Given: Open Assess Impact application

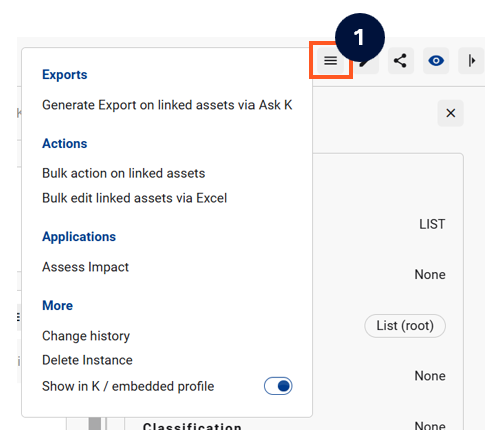Looking at the screenshot, I should (x=85, y=267).
